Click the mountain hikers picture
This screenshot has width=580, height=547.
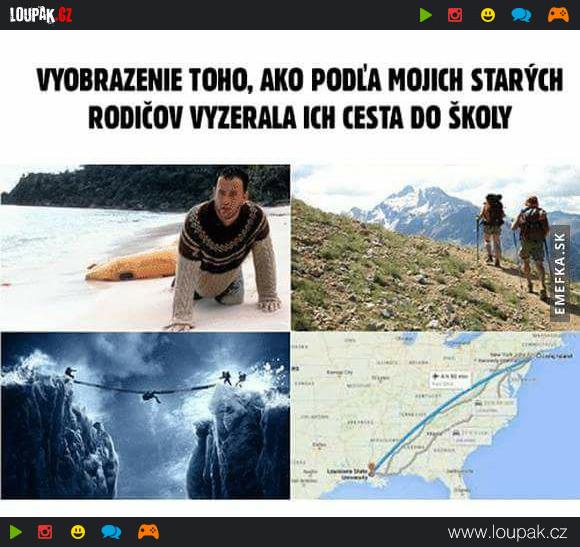point(435,247)
